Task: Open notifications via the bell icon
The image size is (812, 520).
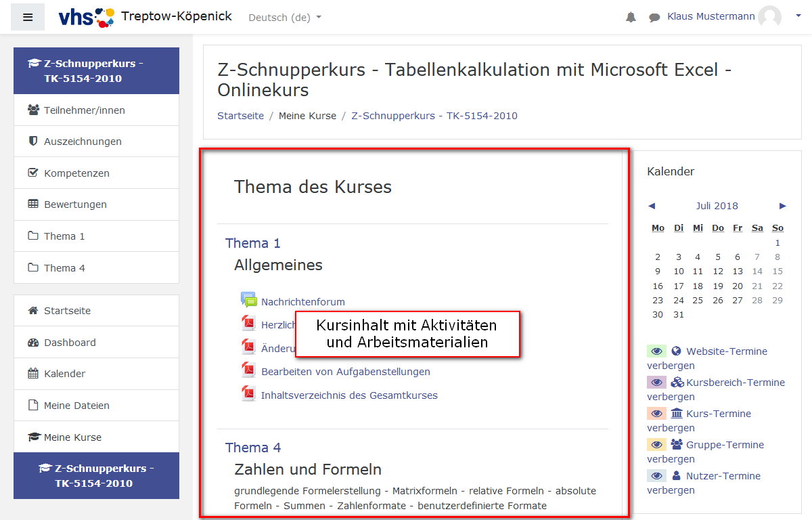Action: pos(631,18)
